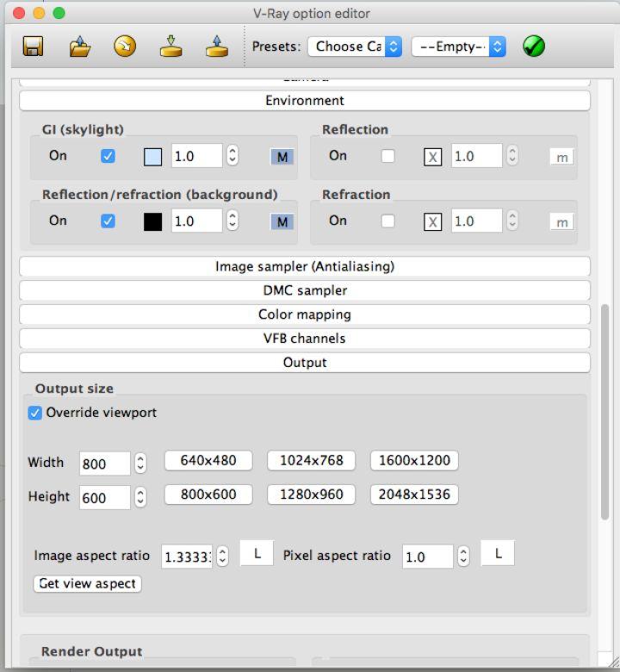Uncheck Override viewport checkbox

click(34, 414)
